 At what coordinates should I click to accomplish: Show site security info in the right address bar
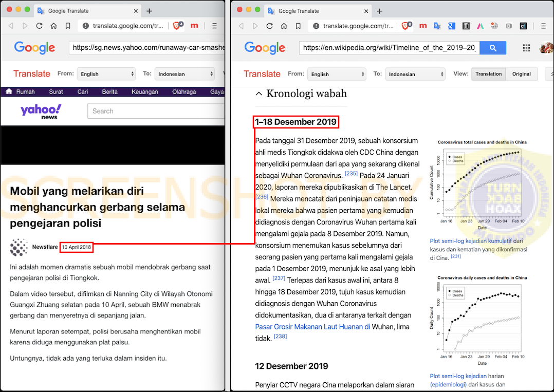[x=316, y=26]
